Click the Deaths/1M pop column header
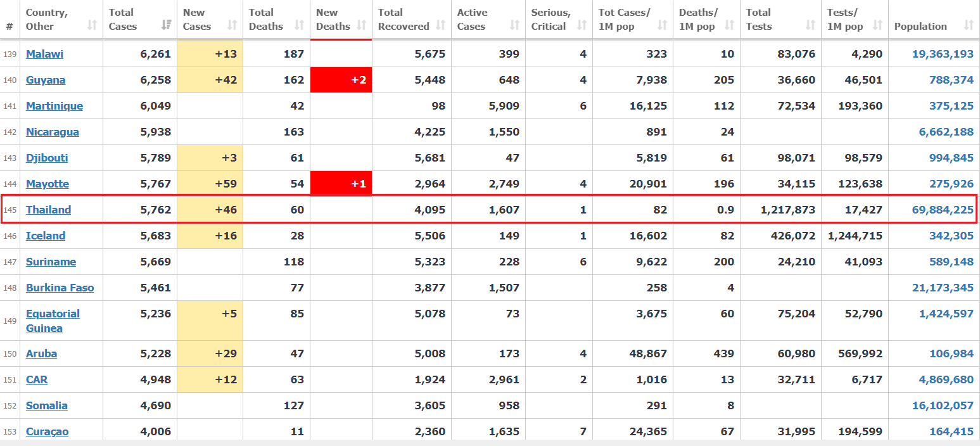 tap(699, 19)
